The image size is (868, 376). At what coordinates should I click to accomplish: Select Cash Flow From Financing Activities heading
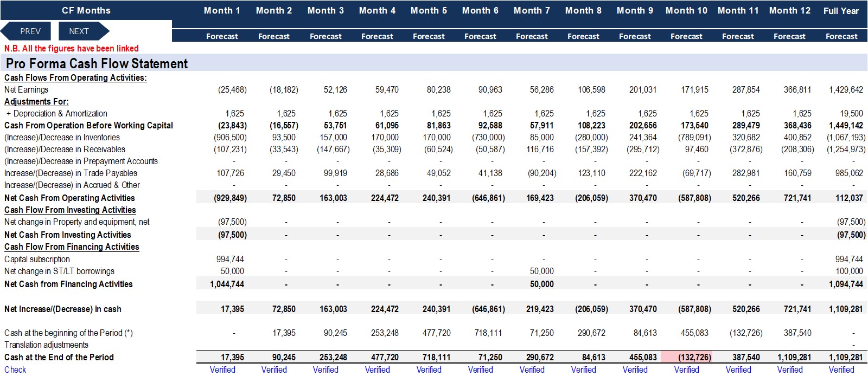(72, 247)
